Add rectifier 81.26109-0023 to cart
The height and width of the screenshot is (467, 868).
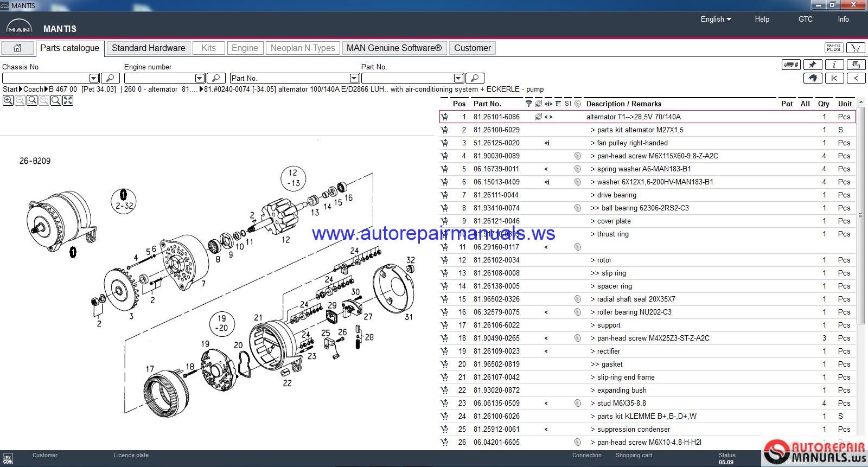[x=445, y=351]
